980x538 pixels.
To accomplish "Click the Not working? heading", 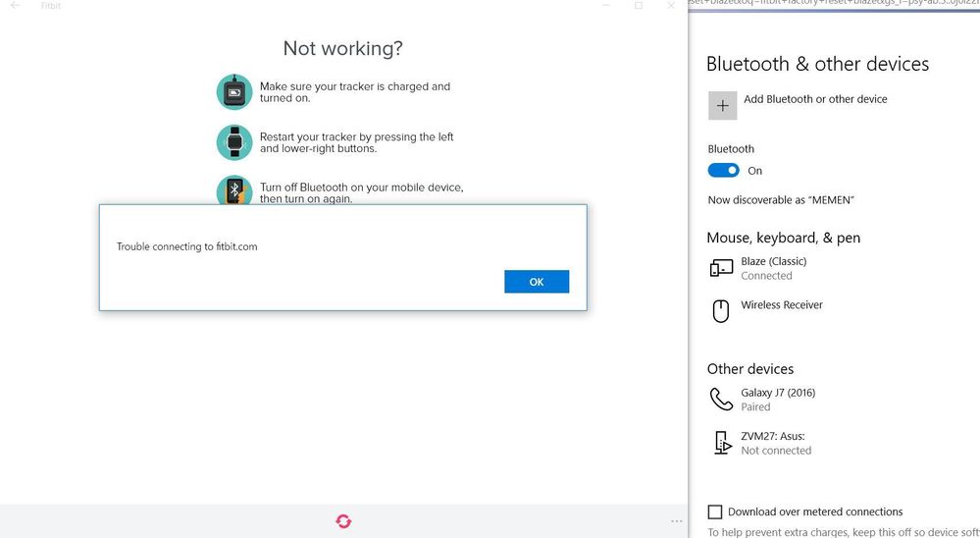I will (342, 48).
